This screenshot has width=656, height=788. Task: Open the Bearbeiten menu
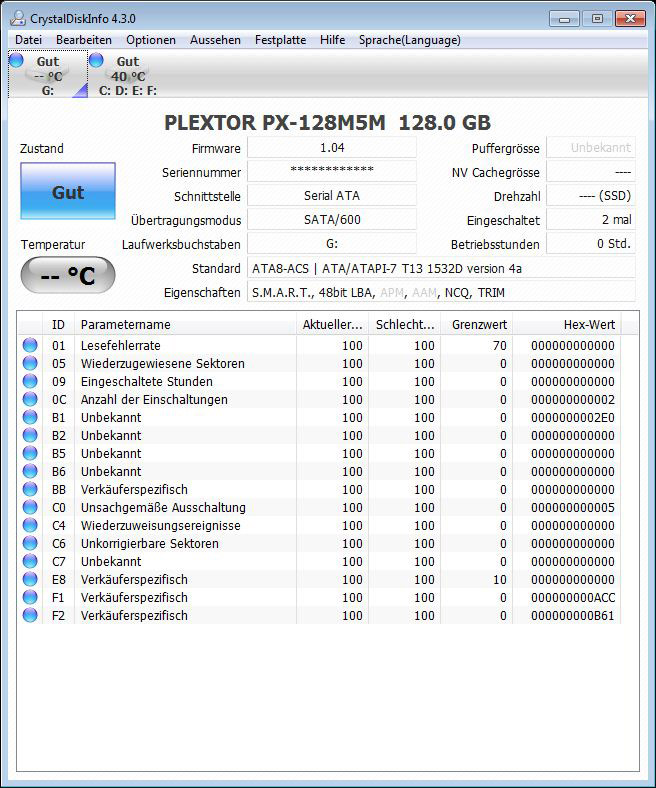pyautogui.click(x=84, y=40)
